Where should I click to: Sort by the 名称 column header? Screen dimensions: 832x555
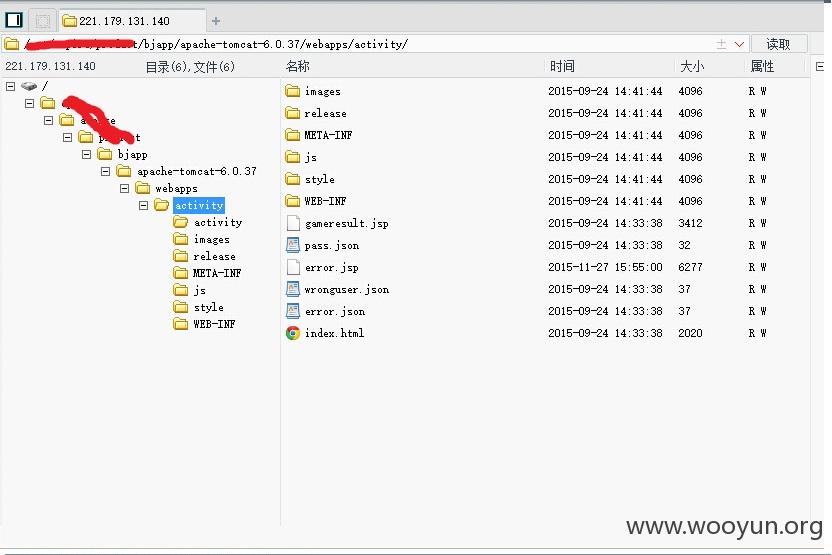[298, 66]
